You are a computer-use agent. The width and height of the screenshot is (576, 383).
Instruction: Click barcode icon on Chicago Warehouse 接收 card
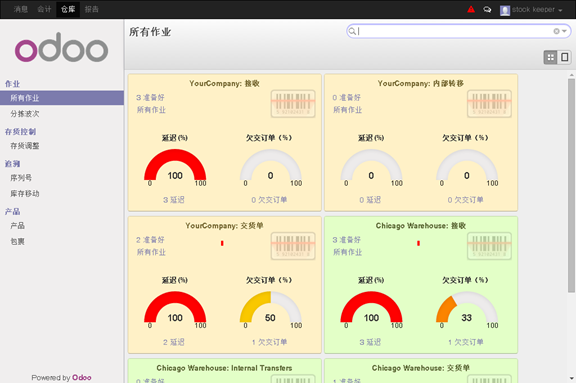click(489, 246)
